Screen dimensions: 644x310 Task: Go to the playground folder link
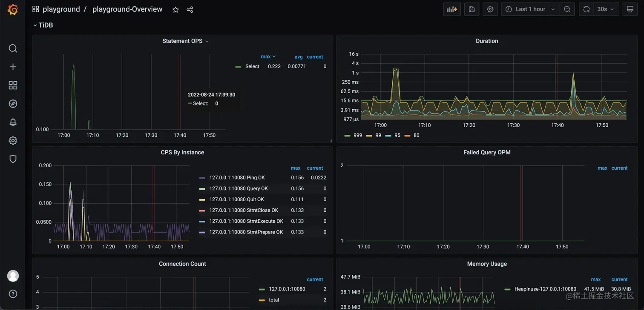click(61, 9)
